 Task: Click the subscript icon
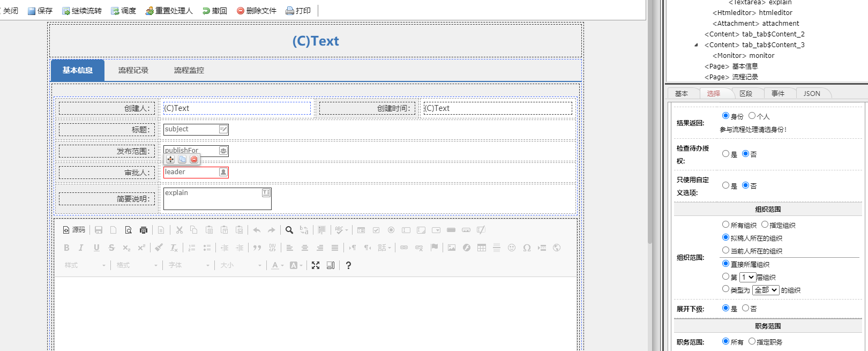126,248
